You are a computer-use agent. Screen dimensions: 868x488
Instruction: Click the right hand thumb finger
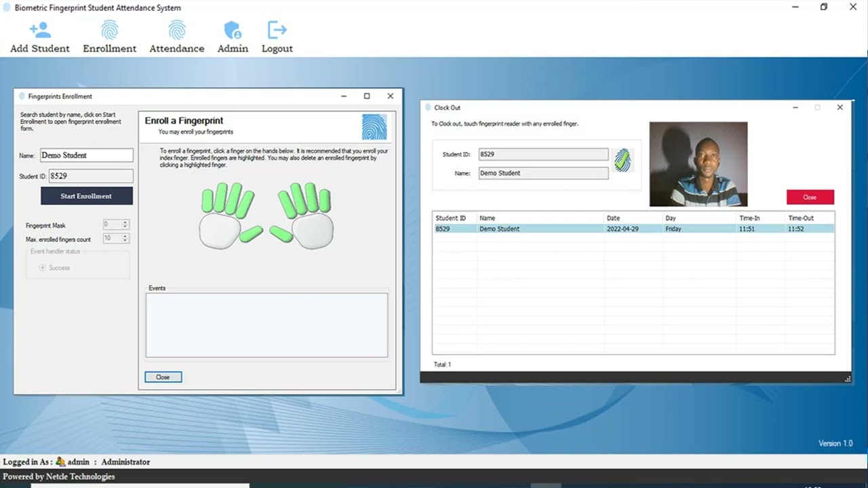[x=281, y=234]
